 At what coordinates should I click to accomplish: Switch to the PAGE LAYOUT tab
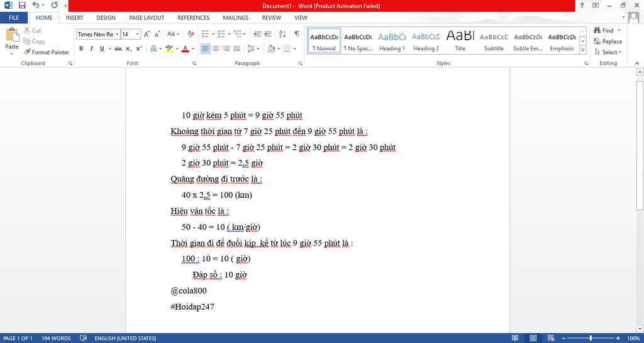pyautogui.click(x=147, y=18)
